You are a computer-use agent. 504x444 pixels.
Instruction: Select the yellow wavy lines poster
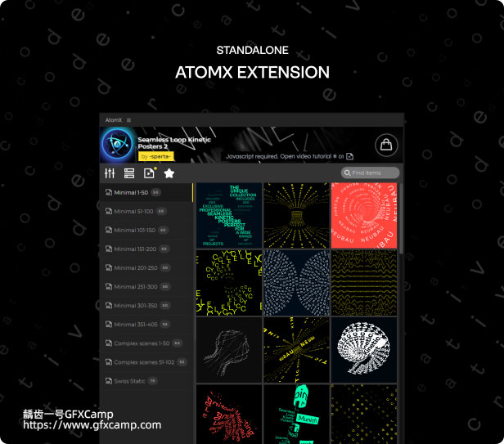point(364,283)
